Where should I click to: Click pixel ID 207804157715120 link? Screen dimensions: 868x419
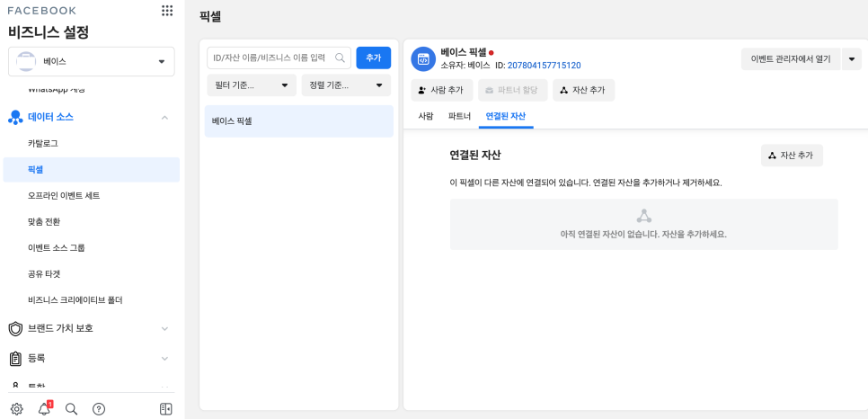click(x=544, y=66)
